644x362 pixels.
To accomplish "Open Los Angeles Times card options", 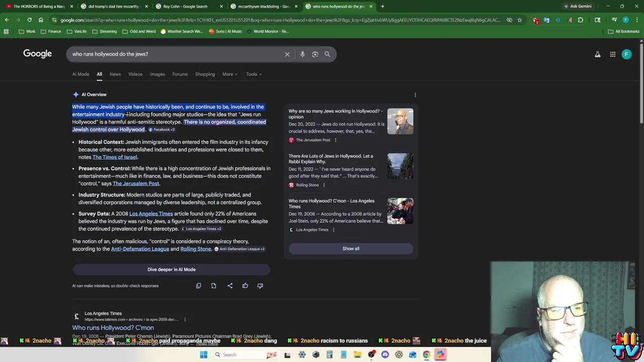I will tap(333, 230).
